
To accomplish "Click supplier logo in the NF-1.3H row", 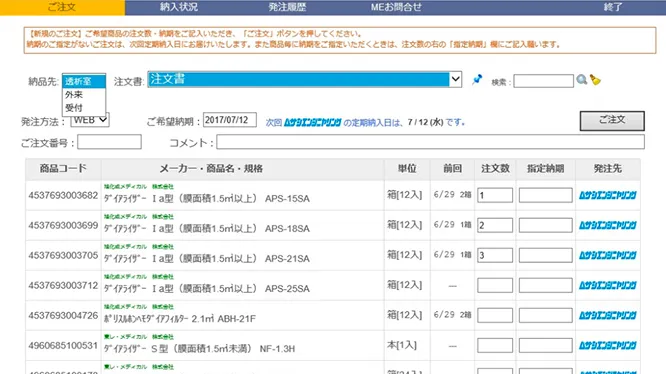I will point(608,346).
